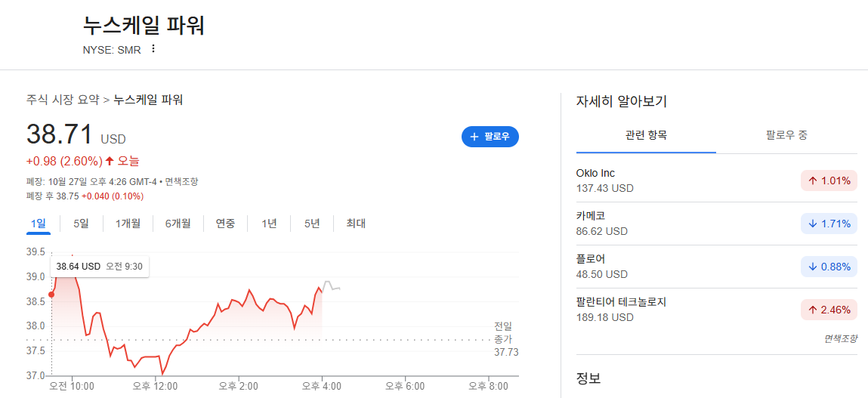Viewport: 868px width, 398px height.
Task: Click the red dot marker at 오전 9:30
Action: (51, 295)
